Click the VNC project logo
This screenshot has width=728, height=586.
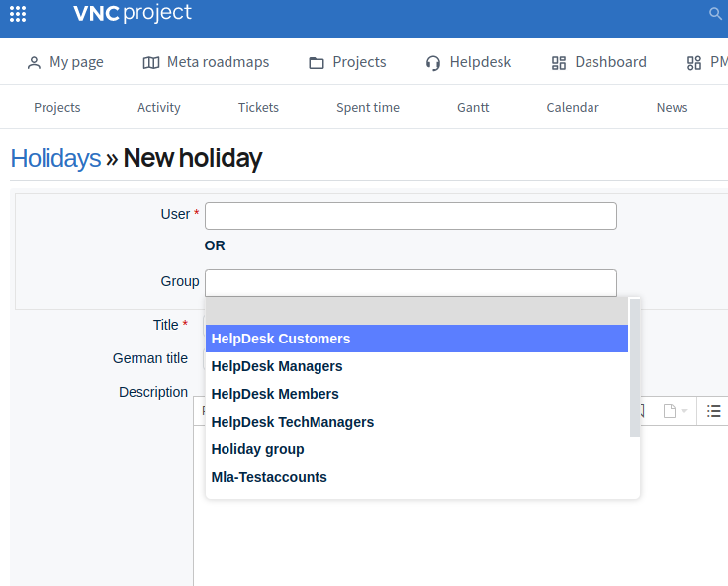133,14
